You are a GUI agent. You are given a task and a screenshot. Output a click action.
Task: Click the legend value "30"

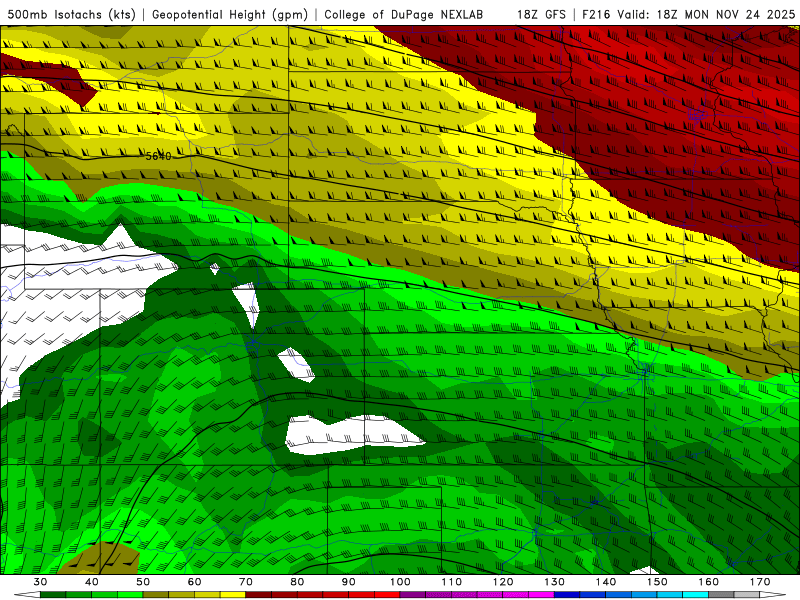point(40,582)
